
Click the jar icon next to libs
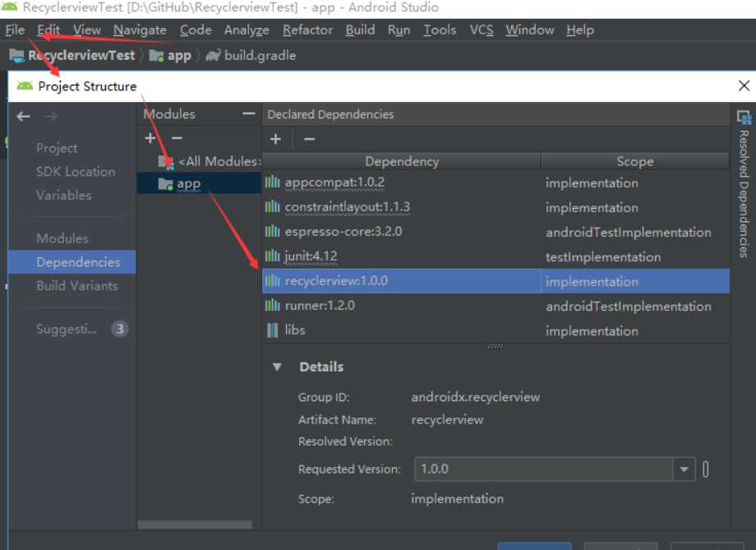273,330
